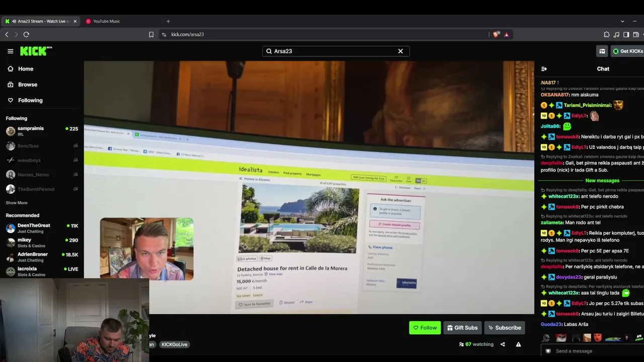644x362 pixels.
Task: Open sampraimis channel in Following list
Action: pyautogui.click(x=42, y=131)
